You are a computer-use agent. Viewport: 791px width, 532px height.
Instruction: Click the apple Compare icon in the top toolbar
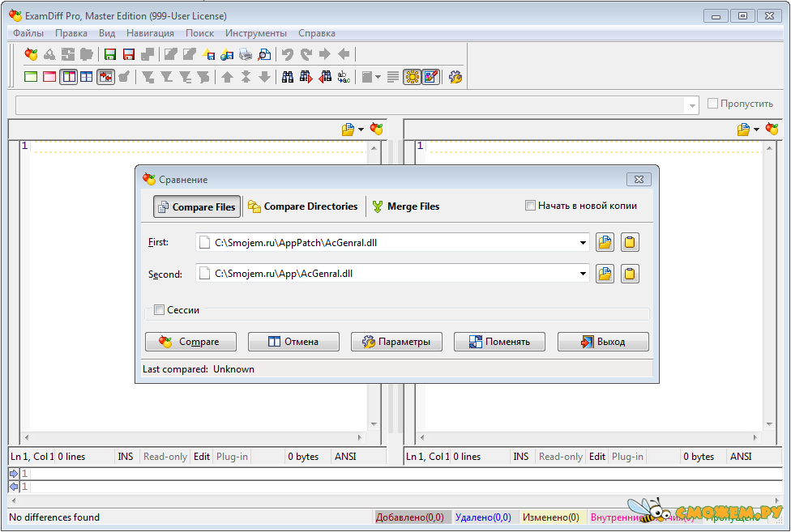tap(32, 54)
